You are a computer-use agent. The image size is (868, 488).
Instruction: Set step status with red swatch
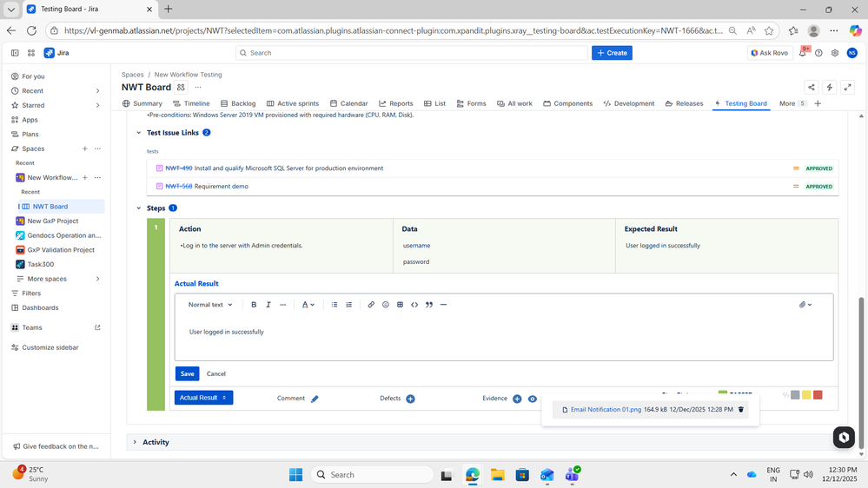tap(818, 395)
